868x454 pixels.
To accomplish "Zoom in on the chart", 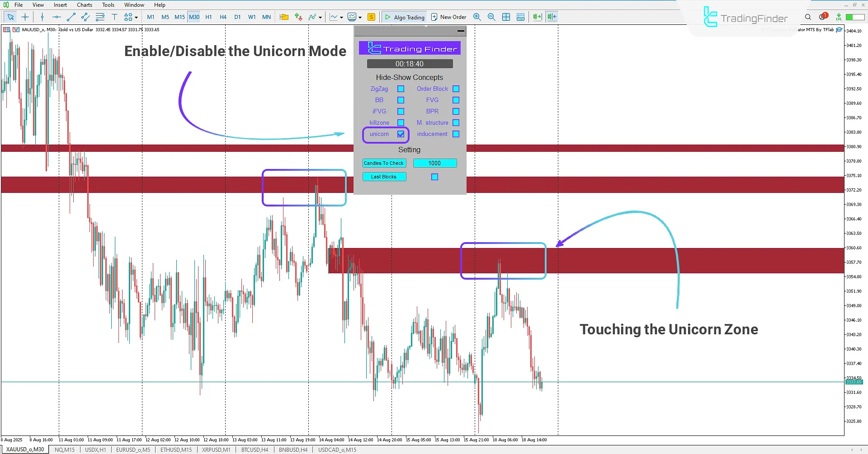I will pyautogui.click(x=477, y=17).
